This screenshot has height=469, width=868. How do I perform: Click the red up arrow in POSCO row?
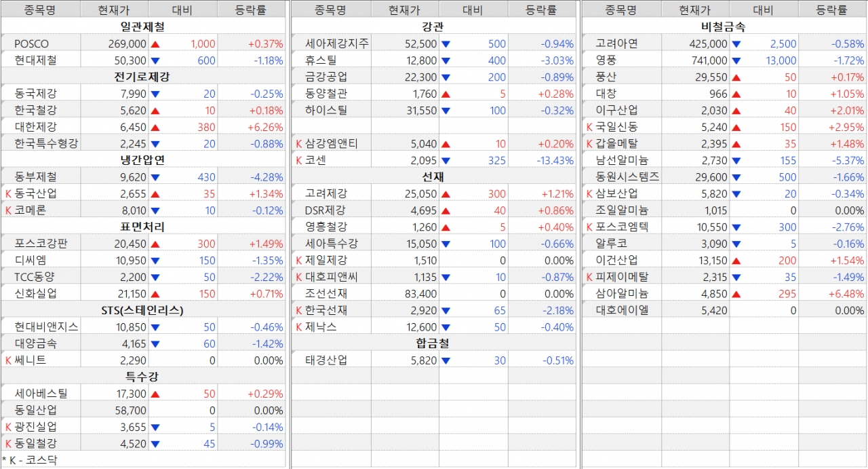[155, 44]
